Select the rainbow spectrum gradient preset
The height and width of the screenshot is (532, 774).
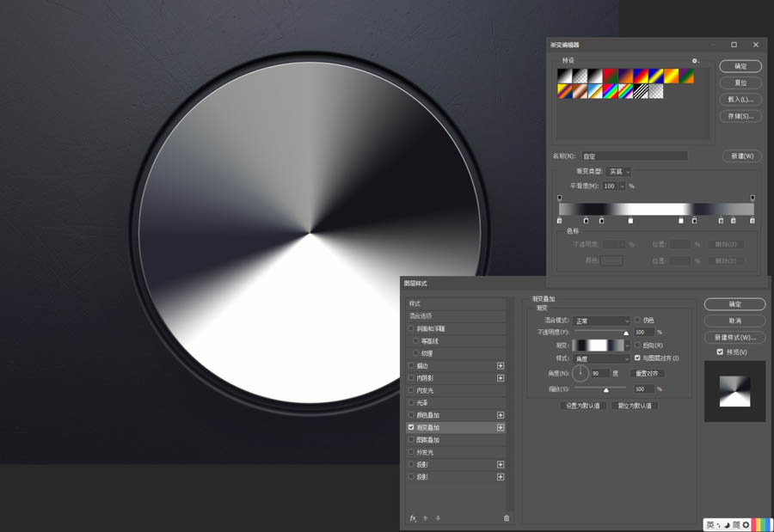610,91
